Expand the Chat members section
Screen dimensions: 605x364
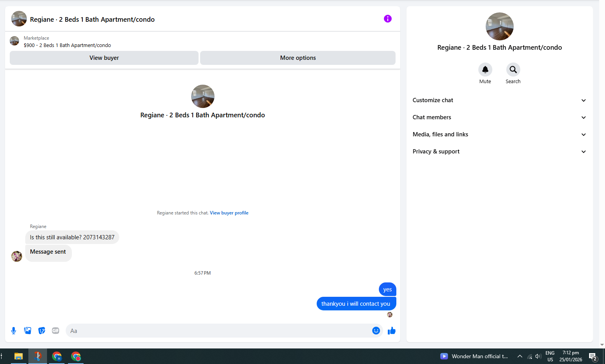[x=499, y=117]
